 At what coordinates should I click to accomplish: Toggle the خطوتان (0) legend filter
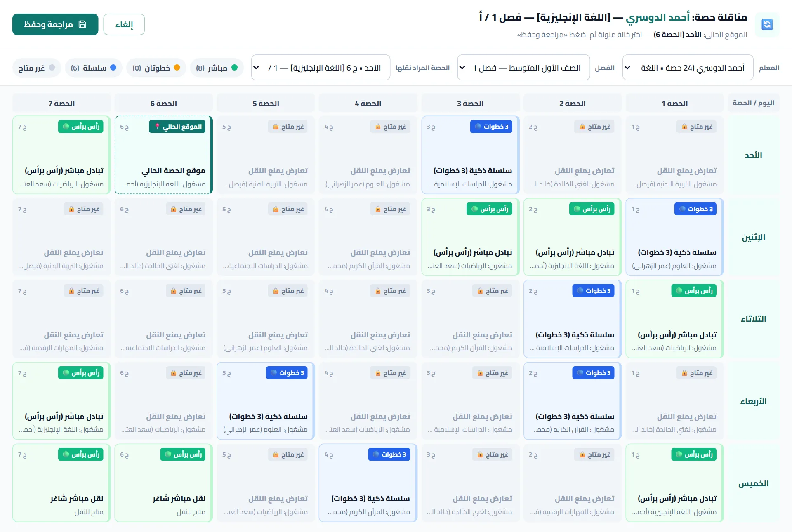coord(156,68)
